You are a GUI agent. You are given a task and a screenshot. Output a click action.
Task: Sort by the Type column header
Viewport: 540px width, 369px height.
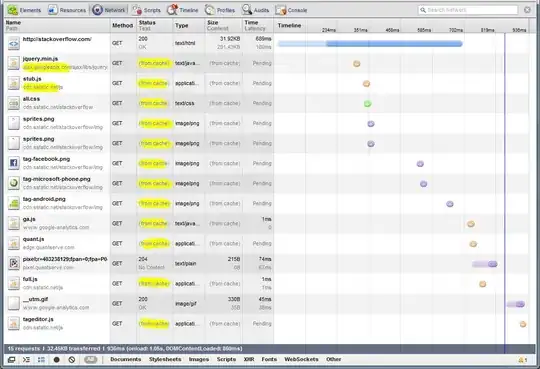tap(188, 25)
